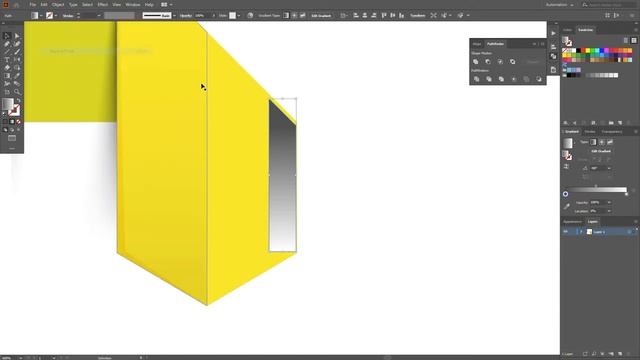This screenshot has width=640, height=360.
Task: Click Stroke label in the control bar
Action: tap(68, 16)
